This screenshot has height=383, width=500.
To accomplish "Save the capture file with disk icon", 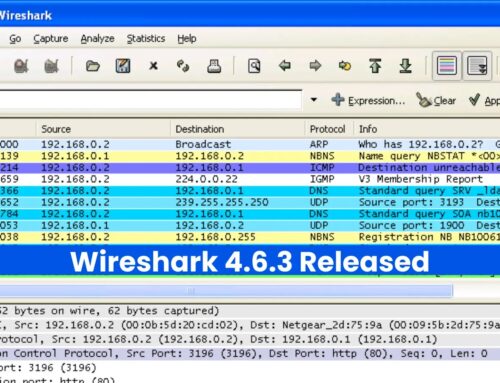I will pyautogui.click(x=123, y=66).
